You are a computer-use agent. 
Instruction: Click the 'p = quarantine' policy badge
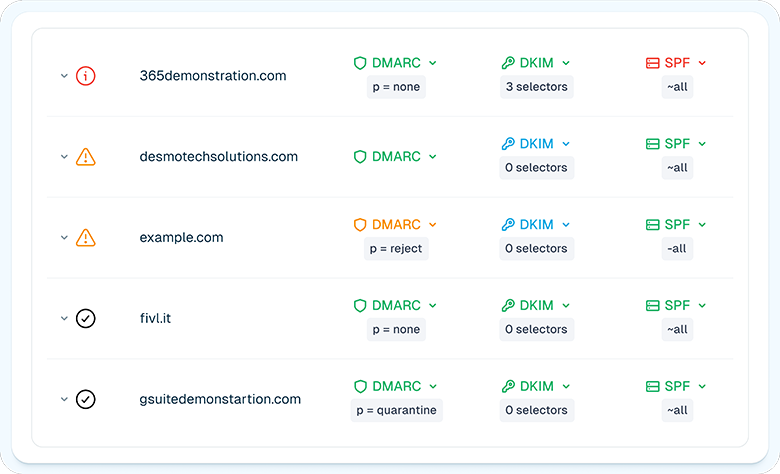coord(395,410)
